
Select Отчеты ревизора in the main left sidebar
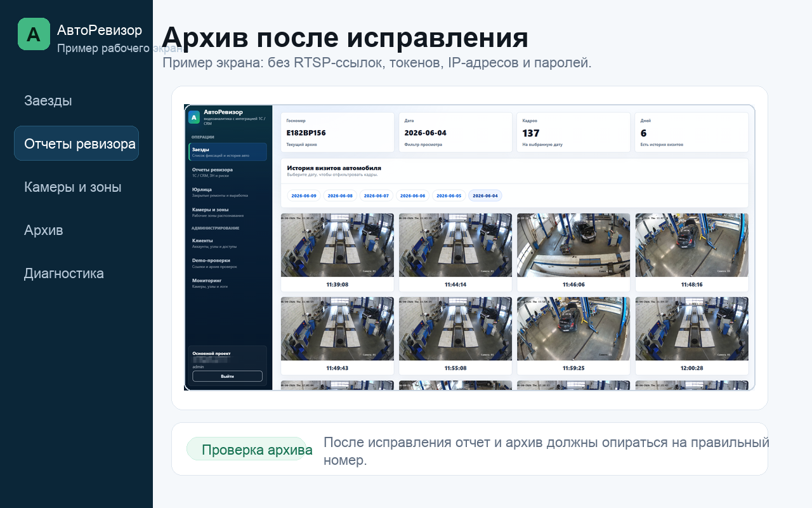pyautogui.click(x=76, y=144)
